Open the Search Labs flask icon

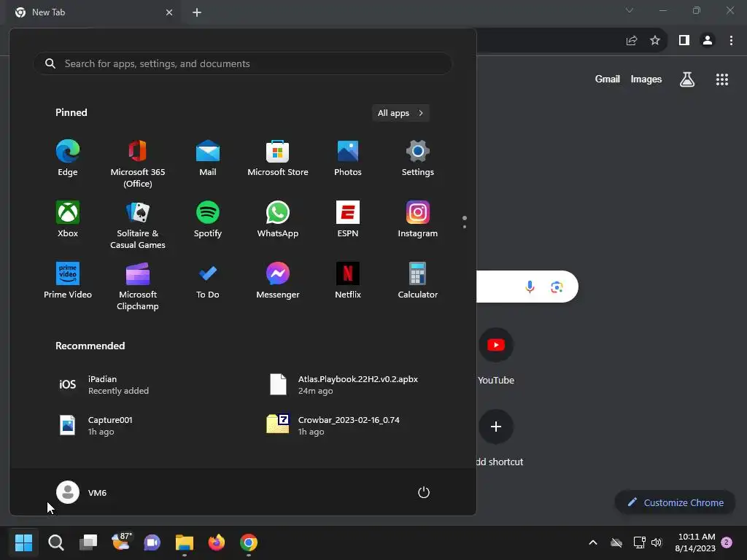[687, 79]
